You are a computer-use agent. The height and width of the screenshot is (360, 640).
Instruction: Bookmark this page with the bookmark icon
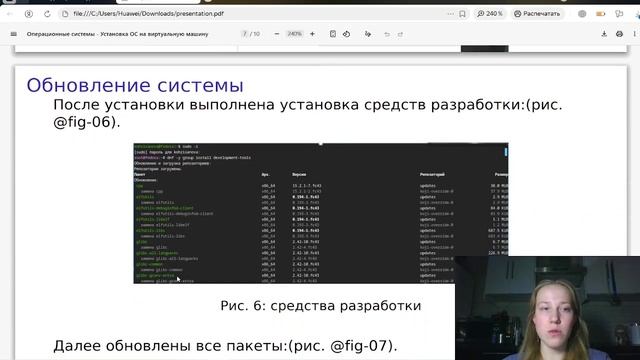tap(462, 14)
